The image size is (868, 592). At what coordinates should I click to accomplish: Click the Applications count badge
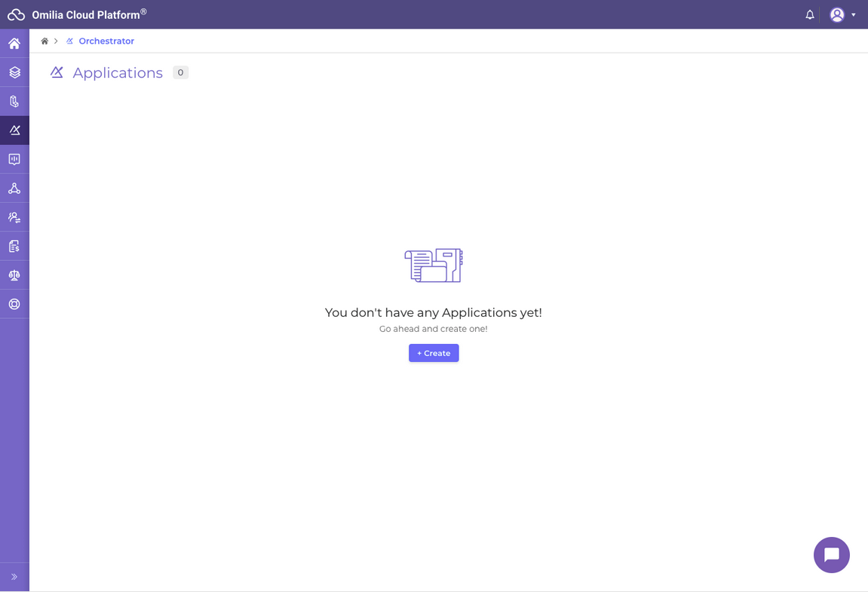[x=180, y=72]
